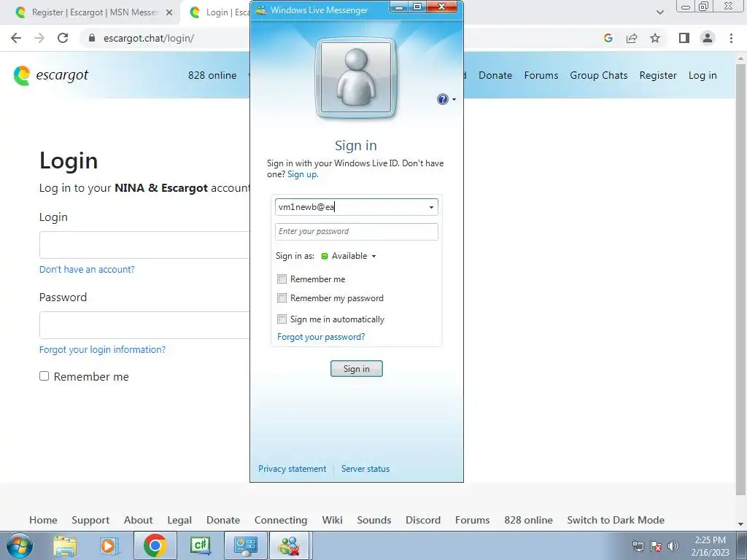The width and height of the screenshot is (747, 560).
Task: Expand the help icon dropdown arrow
Action: coord(454,99)
